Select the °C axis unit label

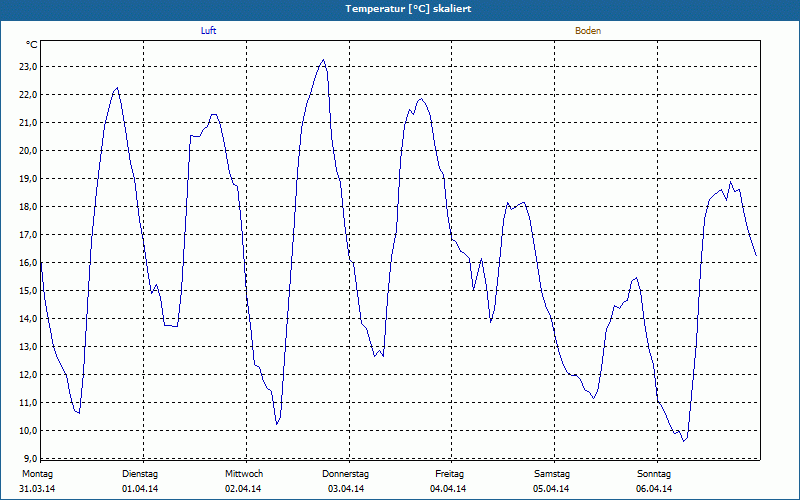[x=32, y=45]
